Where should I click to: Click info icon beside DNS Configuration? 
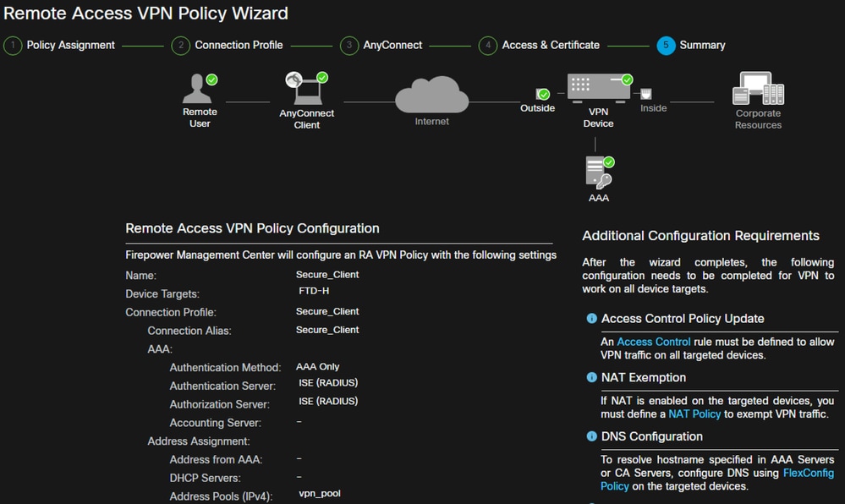592,436
